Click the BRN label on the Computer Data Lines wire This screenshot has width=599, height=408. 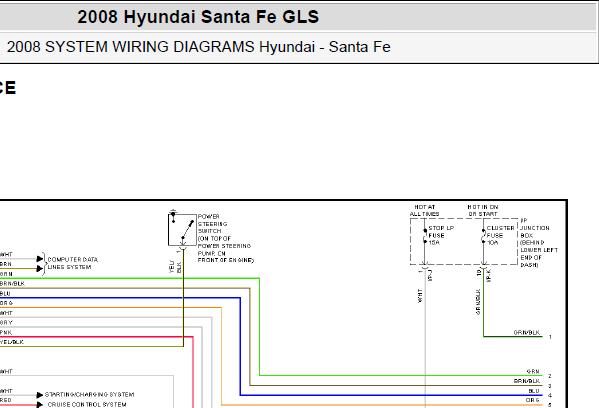coord(6,264)
